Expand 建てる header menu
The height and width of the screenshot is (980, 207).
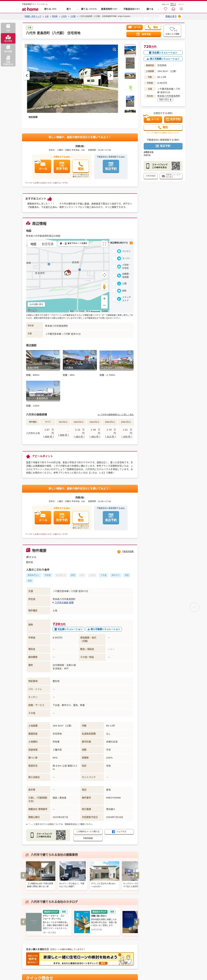(89, 9)
